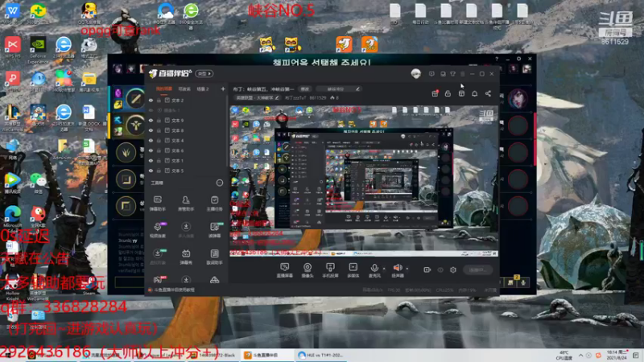Toggle visibility of layer 文本 4

point(151,140)
